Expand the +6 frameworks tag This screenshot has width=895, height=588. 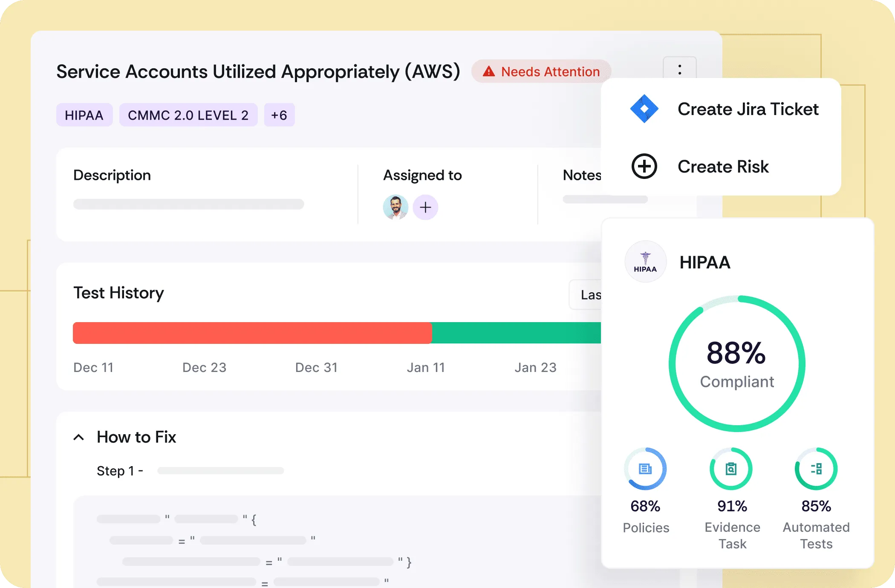pyautogui.click(x=279, y=115)
